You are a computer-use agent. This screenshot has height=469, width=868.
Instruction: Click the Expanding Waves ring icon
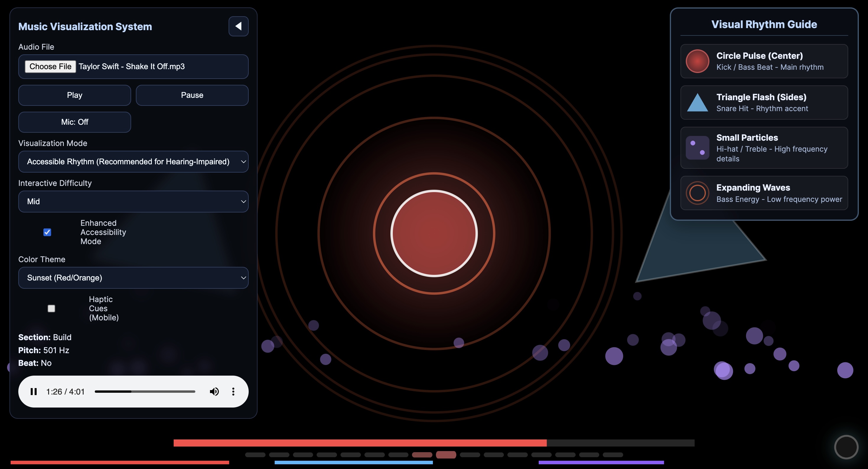click(x=697, y=193)
